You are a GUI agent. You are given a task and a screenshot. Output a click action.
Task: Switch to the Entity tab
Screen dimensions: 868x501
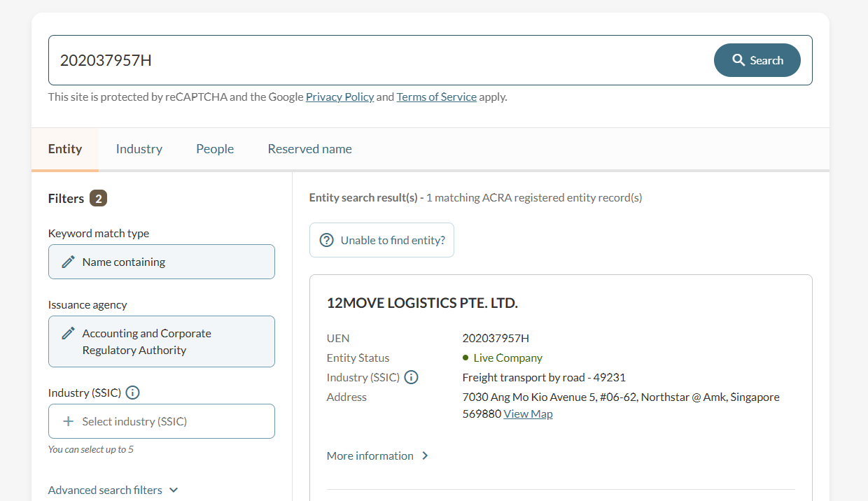pos(65,149)
